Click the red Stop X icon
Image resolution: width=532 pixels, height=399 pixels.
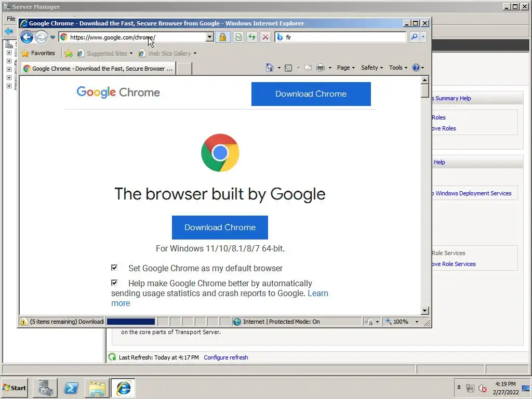(x=265, y=37)
